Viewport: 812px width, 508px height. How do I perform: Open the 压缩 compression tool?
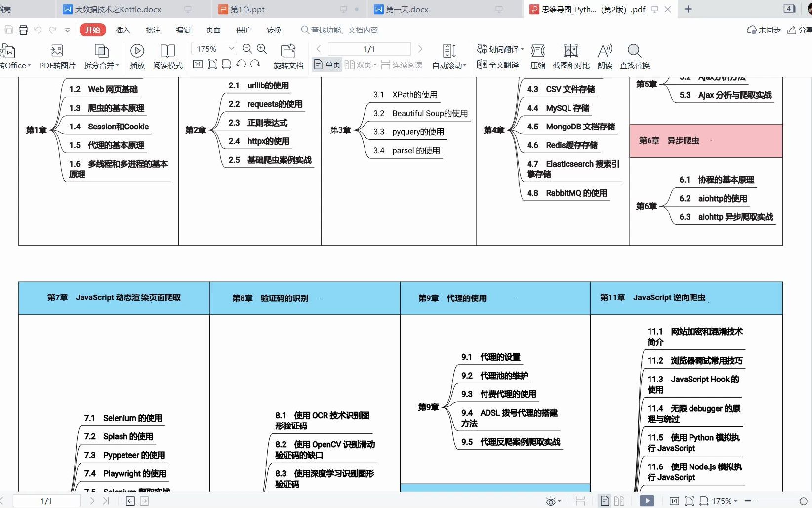click(x=537, y=55)
